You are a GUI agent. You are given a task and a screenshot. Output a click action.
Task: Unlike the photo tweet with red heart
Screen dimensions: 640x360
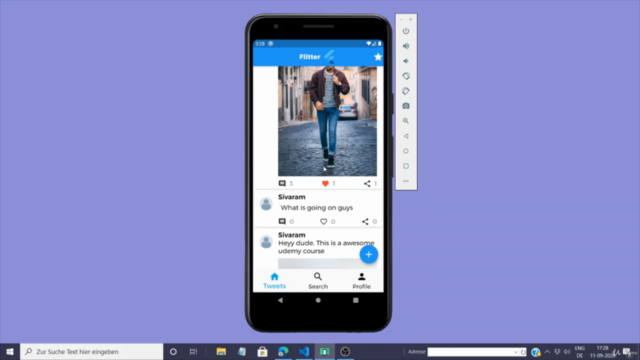pos(325,183)
